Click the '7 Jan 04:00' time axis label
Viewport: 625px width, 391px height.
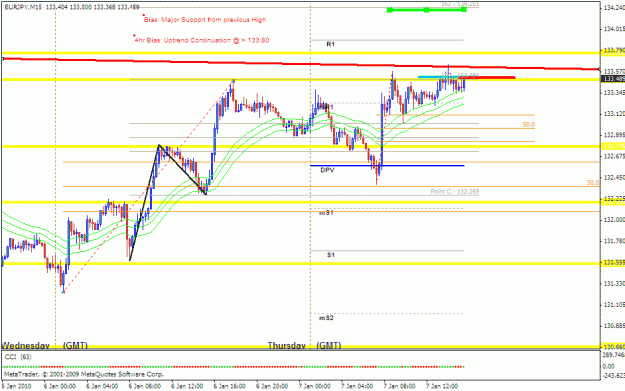click(x=357, y=386)
